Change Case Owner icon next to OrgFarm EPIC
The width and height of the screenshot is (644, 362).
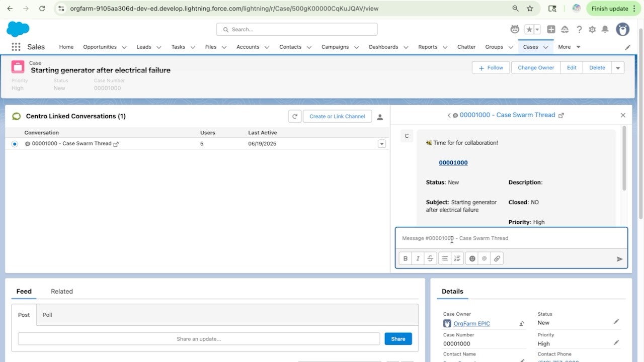click(x=522, y=324)
